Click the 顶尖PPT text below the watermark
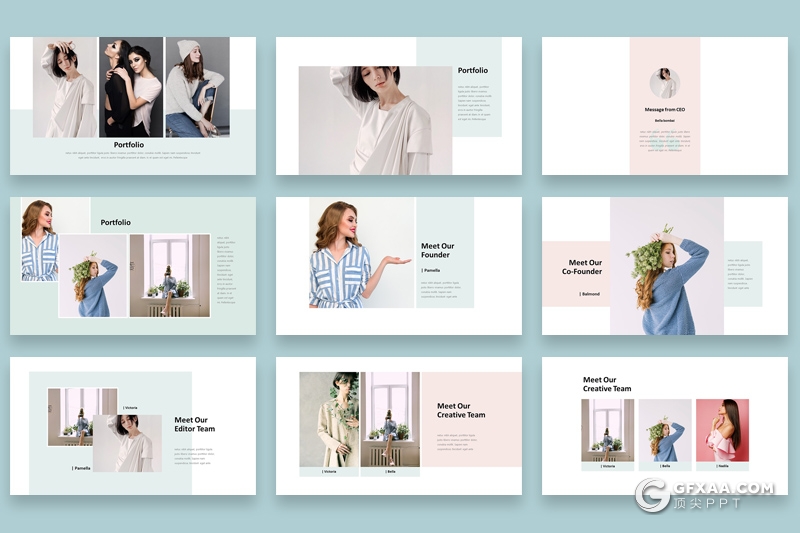Image resolution: width=800 pixels, height=533 pixels. click(708, 505)
